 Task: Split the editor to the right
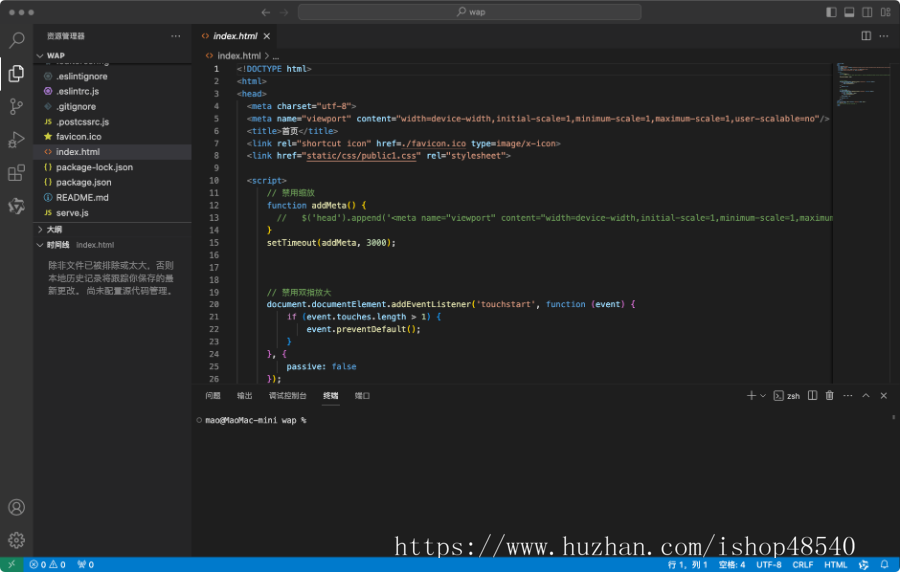(x=866, y=36)
